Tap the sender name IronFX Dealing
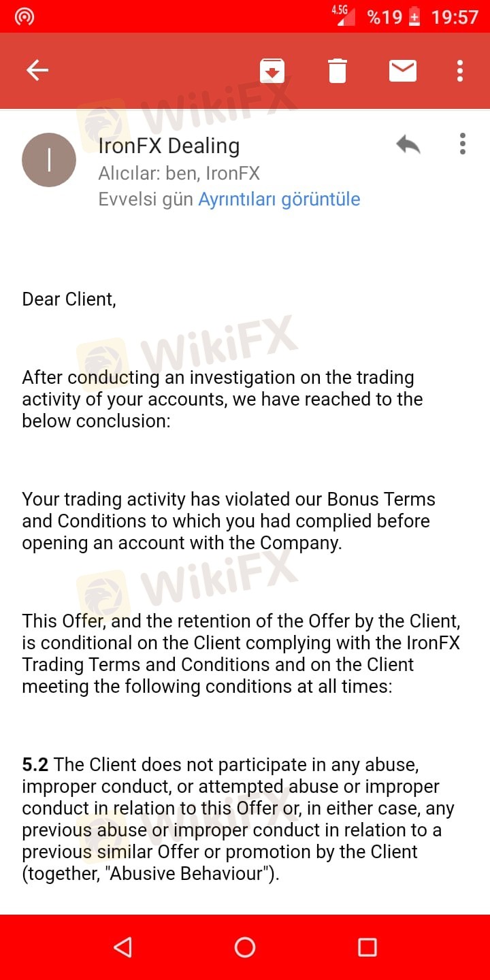 tap(169, 146)
